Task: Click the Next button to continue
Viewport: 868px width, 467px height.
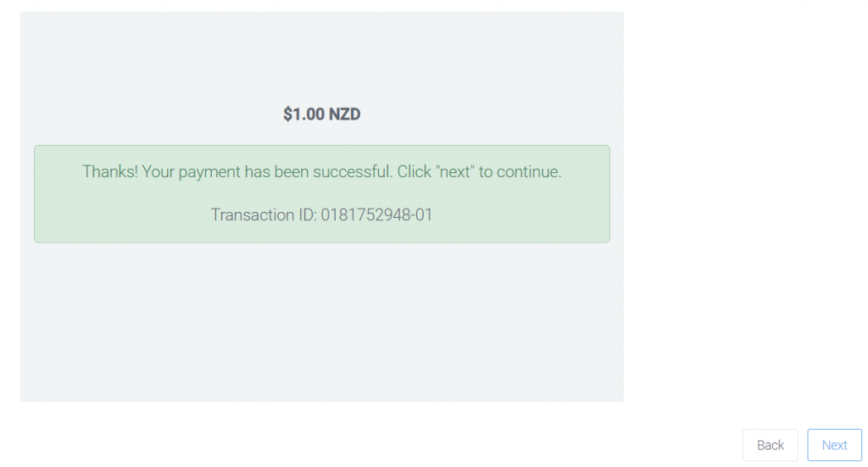Action: click(x=834, y=445)
